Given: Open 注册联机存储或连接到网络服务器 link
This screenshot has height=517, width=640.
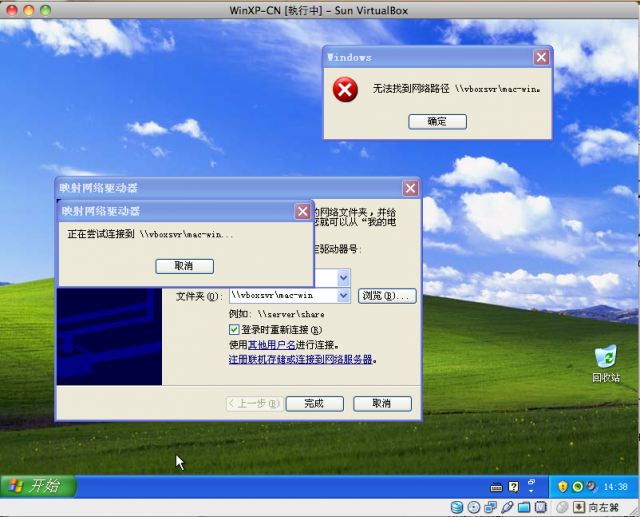Looking at the screenshot, I should (300, 359).
